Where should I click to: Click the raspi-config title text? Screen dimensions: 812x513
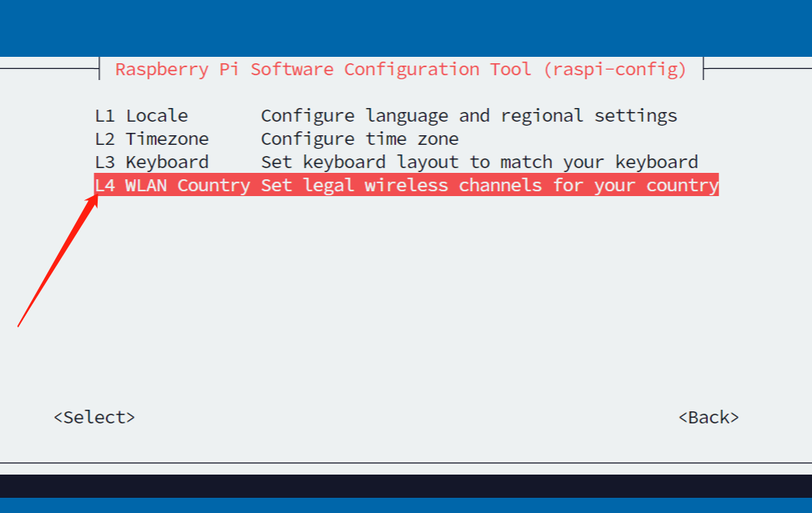pyautogui.click(x=401, y=70)
